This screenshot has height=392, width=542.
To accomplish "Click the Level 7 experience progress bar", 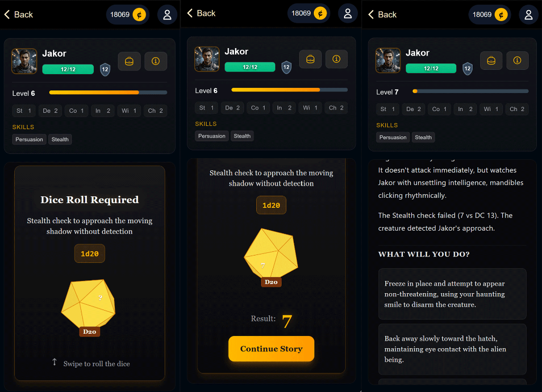I will coord(470,91).
